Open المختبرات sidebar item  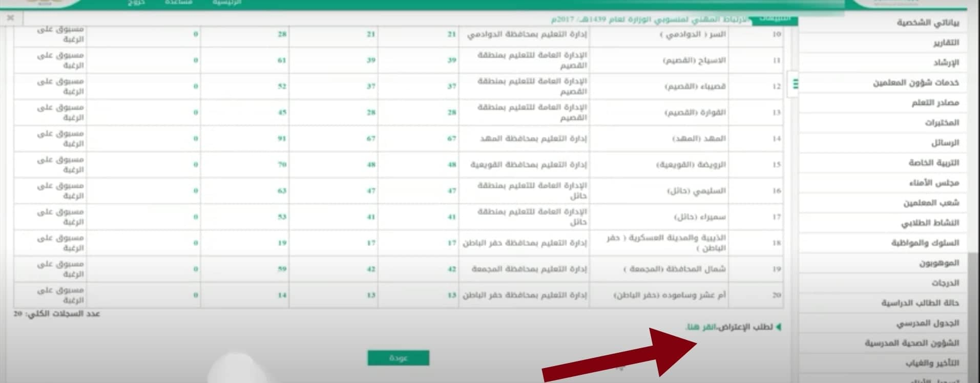click(x=942, y=123)
